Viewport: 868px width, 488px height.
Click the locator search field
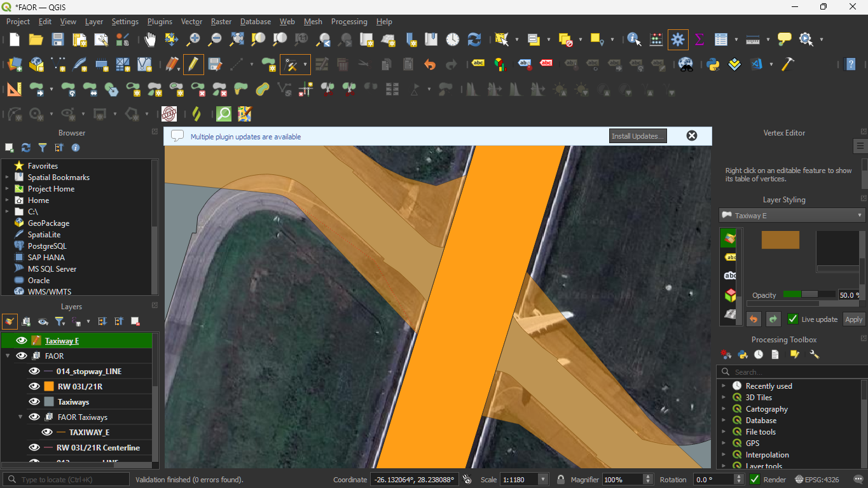[x=67, y=480]
